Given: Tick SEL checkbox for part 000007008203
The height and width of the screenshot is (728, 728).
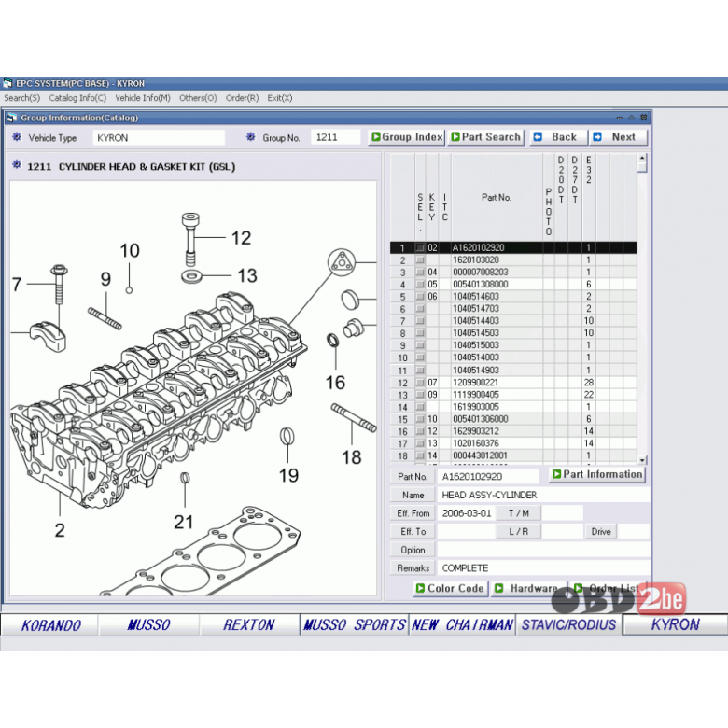Looking at the screenshot, I should point(420,273).
